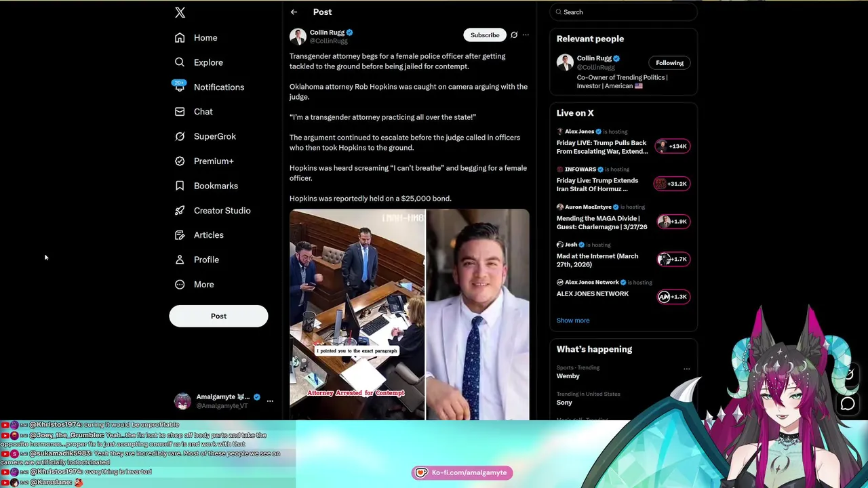Open the Wemby trending topic
Image resolution: width=868 pixels, height=488 pixels.
[568, 376]
